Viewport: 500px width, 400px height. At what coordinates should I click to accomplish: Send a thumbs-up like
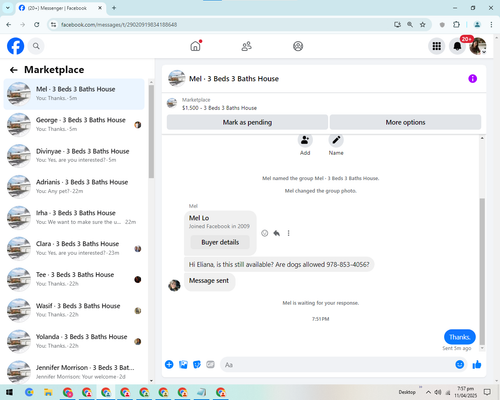tap(477, 365)
